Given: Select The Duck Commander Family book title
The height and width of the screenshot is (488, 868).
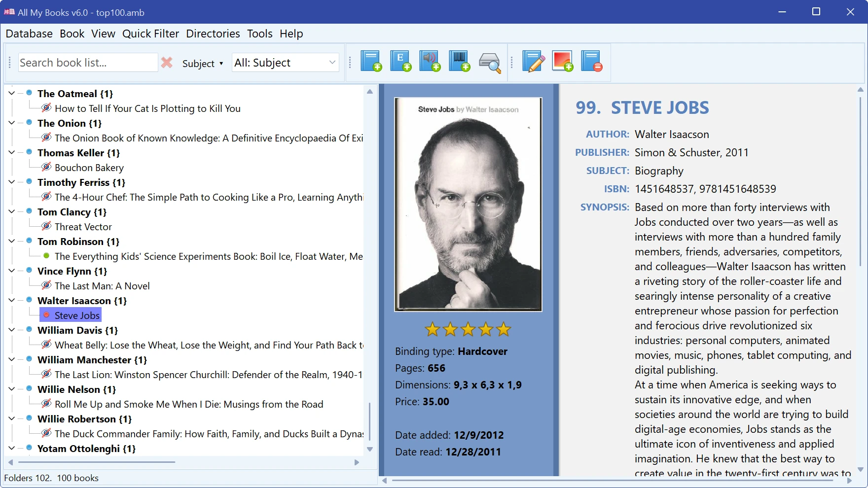Looking at the screenshot, I should pos(209,434).
